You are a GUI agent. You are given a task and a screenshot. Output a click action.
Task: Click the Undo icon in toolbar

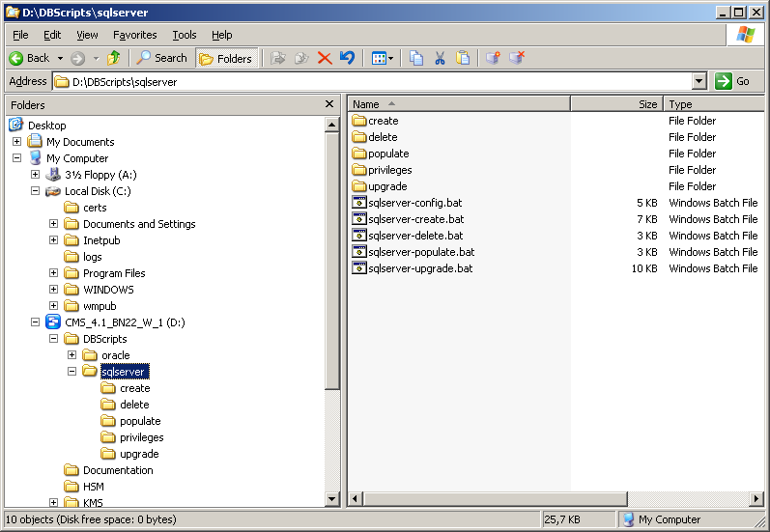point(347,58)
